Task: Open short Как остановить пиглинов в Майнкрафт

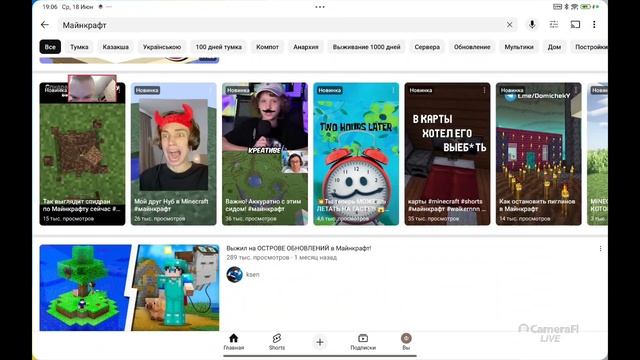Action: 538,154
